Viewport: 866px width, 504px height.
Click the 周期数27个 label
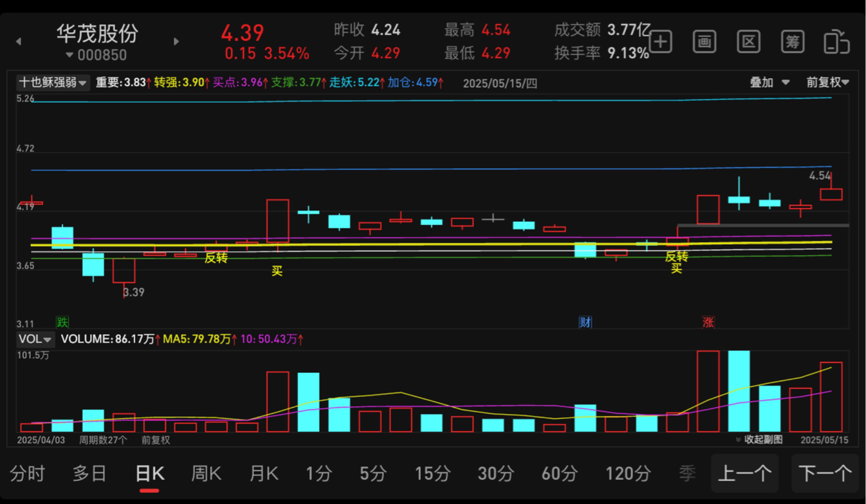tap(103, 440)
